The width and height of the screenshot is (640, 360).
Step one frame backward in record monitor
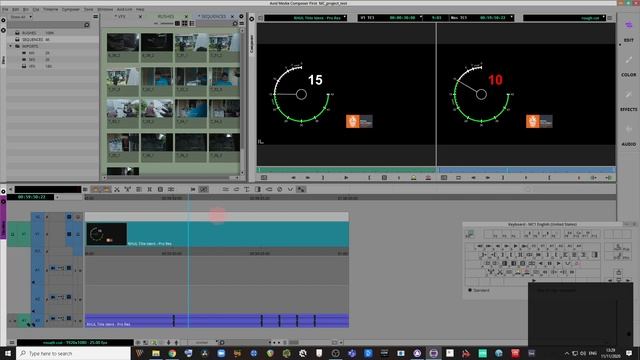point(473,178)
